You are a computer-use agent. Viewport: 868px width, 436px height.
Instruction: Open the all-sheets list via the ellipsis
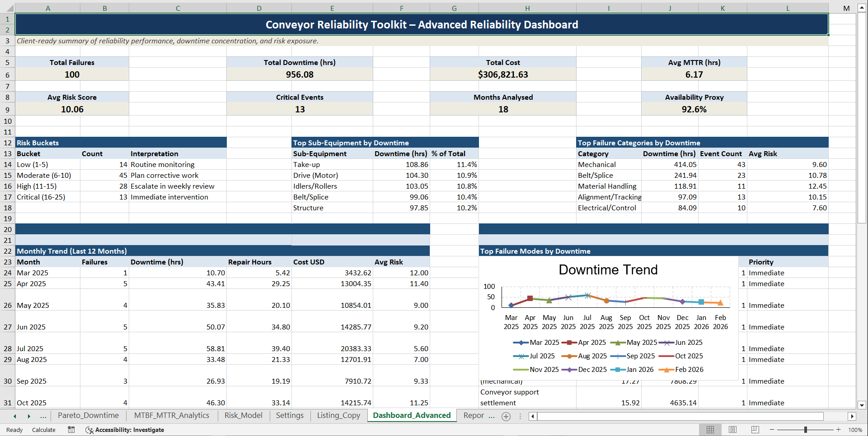tap(43, 416)
